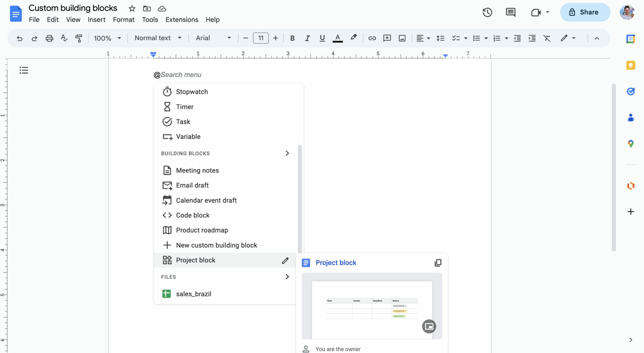The image size is (644, 353).
Task: Open line and paragraph spacing
Action: coord(440,38)
